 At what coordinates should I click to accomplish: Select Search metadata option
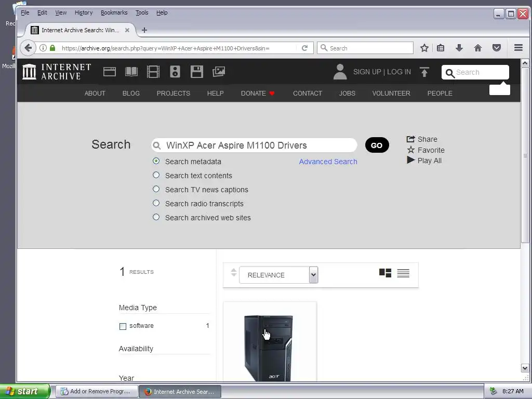click(156, 161)
